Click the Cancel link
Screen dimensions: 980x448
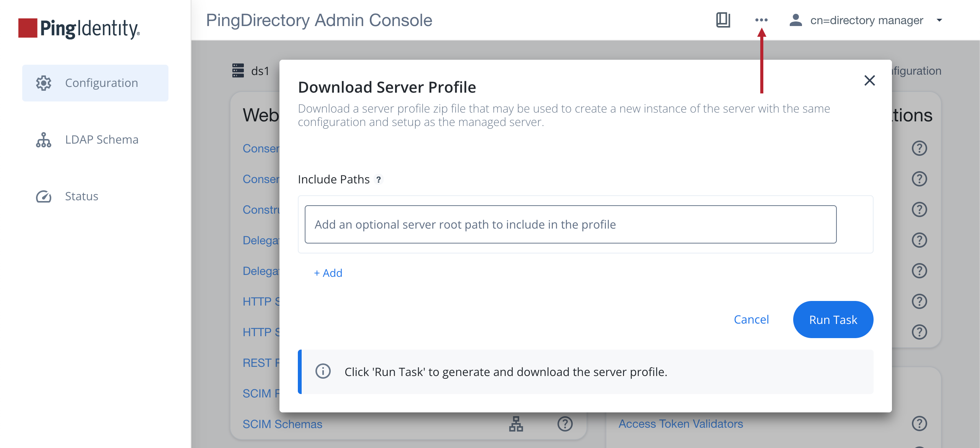751,319
